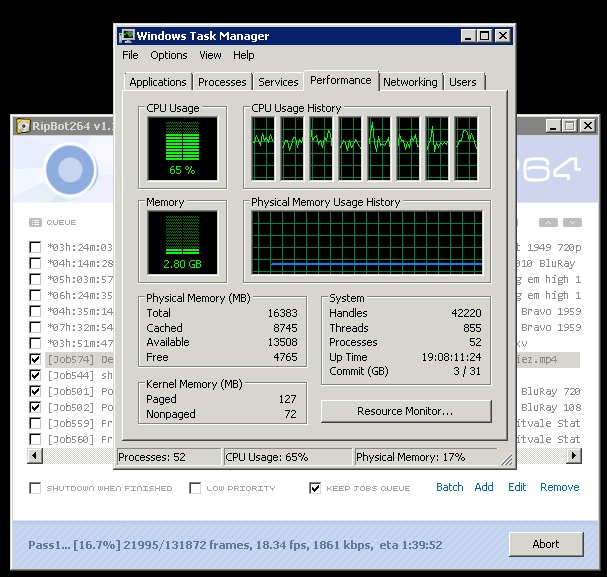Select the Performance tab
This screenshot has width=607, height=577.
341,80
